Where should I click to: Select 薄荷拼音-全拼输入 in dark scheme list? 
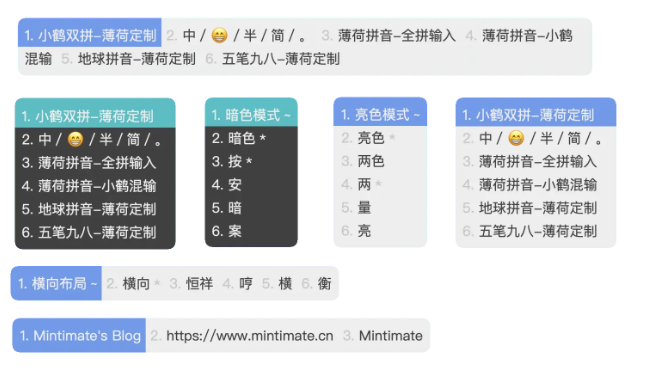[95, 163]
